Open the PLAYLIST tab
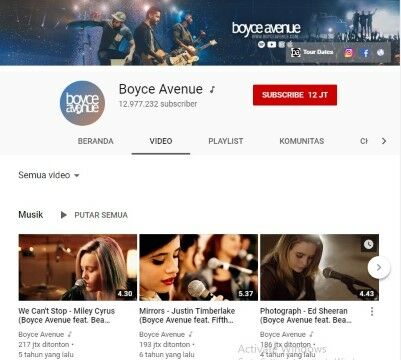 226,141
